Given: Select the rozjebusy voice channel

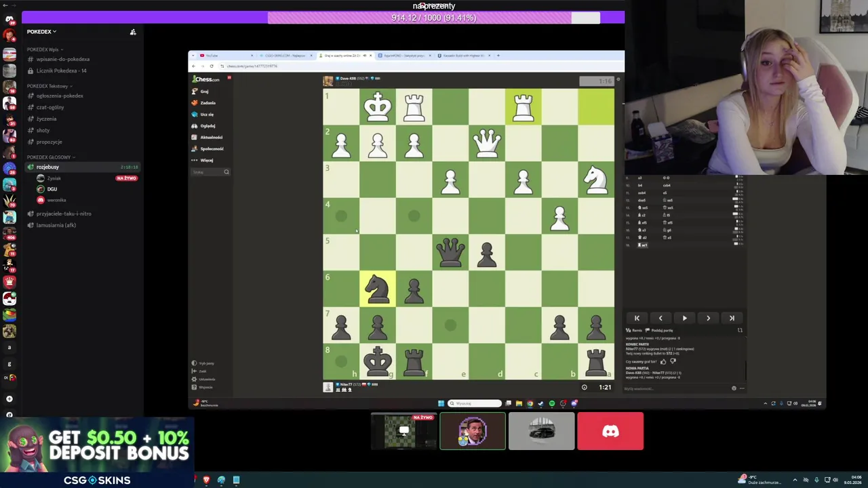Looking at the screenshot, I should click(x=81, y=167).
